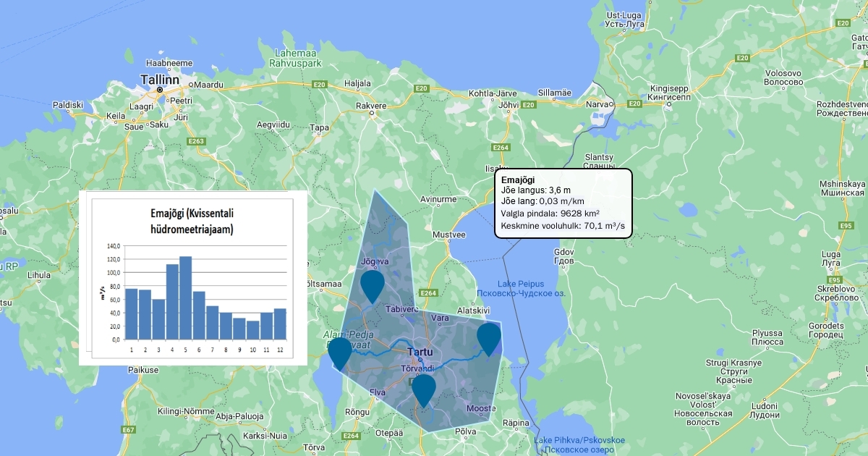Click the Narva city label

597,104
